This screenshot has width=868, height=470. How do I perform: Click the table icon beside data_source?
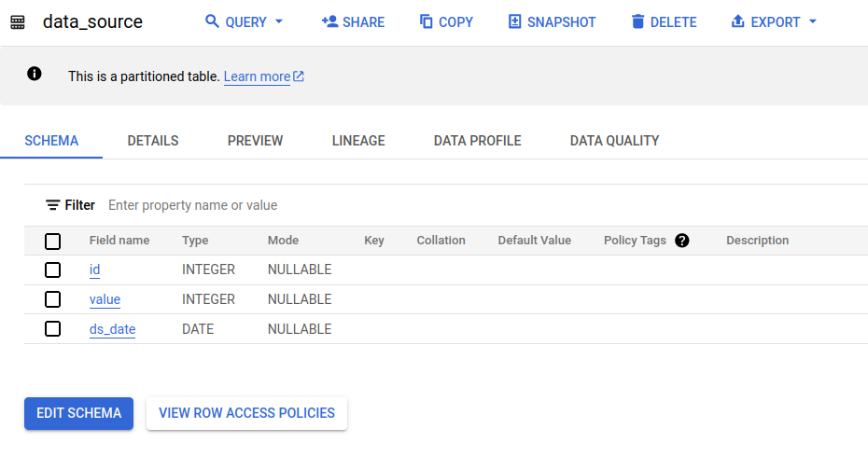pos(18,22)
